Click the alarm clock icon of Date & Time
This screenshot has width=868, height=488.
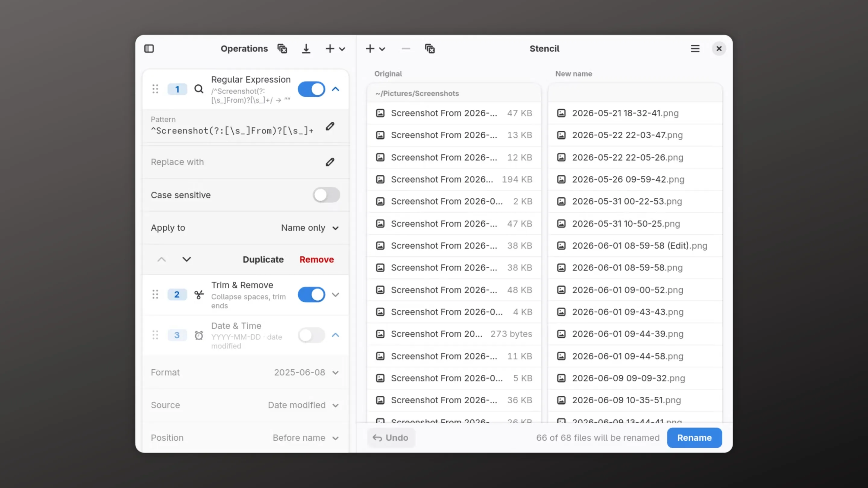199,335
